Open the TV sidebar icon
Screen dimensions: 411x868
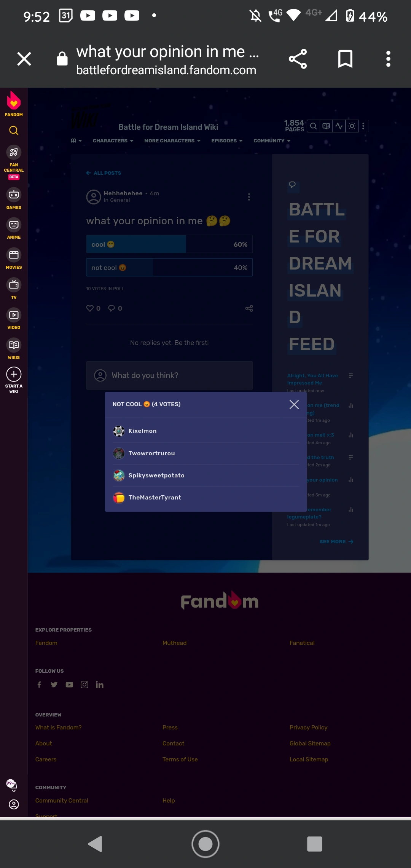click(x=14, y=285)
